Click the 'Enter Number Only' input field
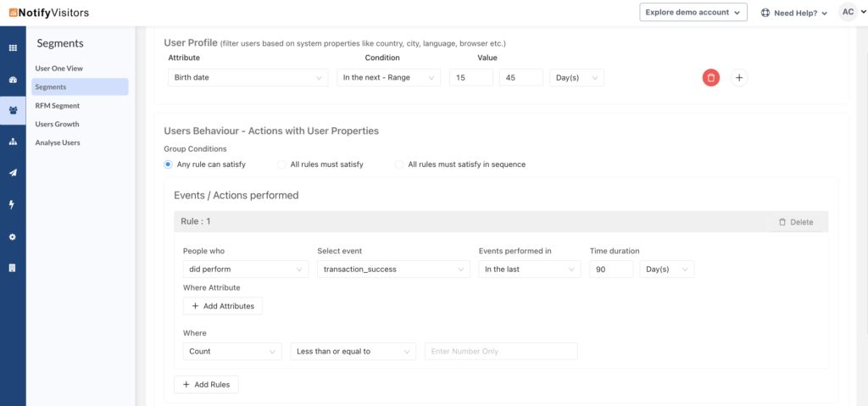868x406 pixels. (x=501, y=351)
